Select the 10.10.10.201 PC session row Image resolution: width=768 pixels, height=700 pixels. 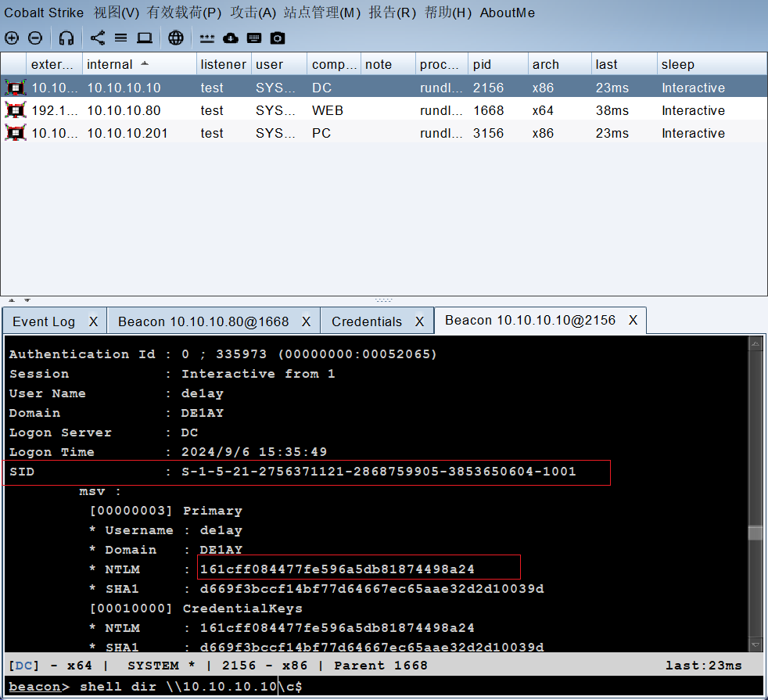383,133
